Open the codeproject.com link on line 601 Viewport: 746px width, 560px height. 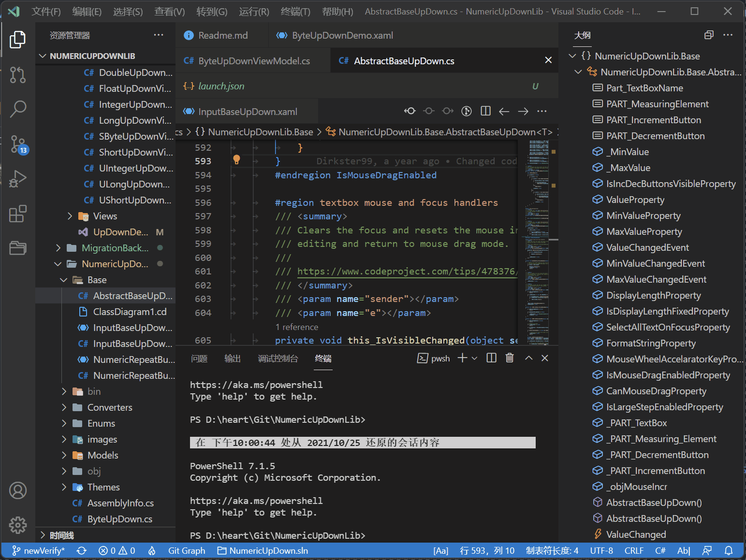coord(407,272)
